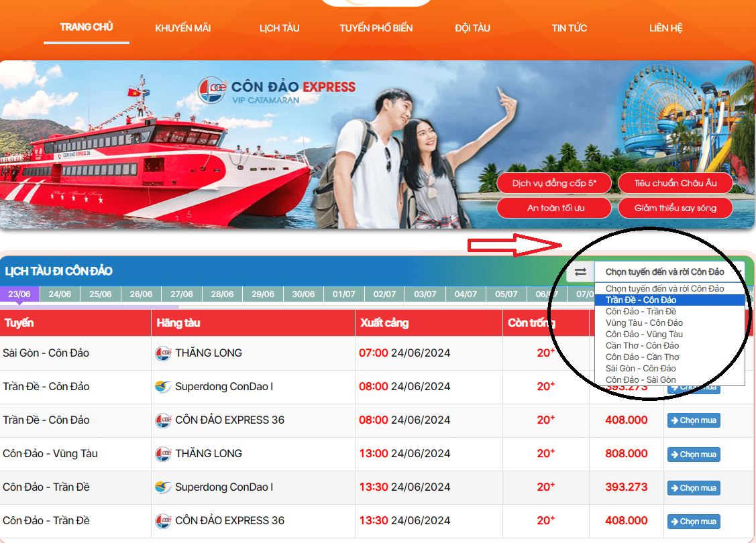Click Superdong icon in Trần Đề - Côn Đảo row

coord(163,386)
